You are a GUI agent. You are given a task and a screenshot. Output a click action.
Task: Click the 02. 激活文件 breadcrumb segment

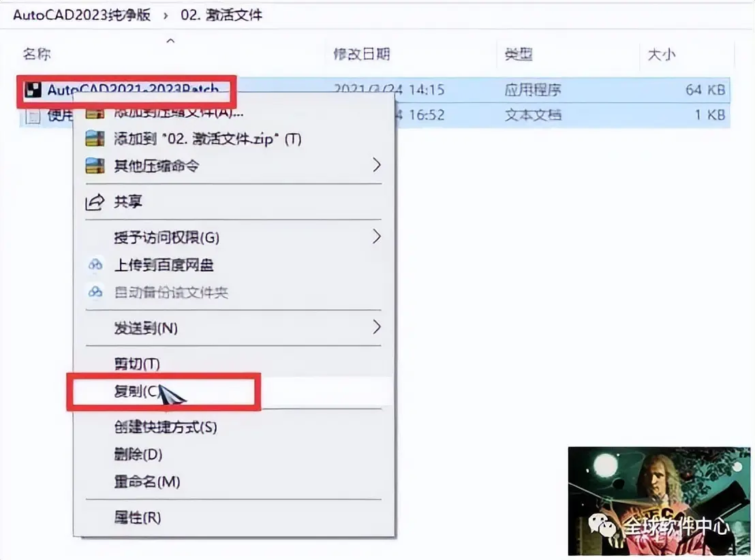click(221, 16)
